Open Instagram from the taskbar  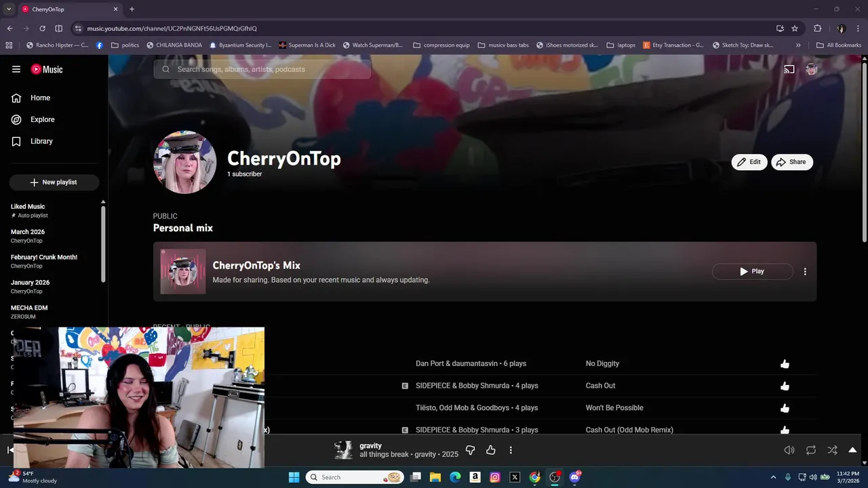pyautogui.click(x=495, y=477)
